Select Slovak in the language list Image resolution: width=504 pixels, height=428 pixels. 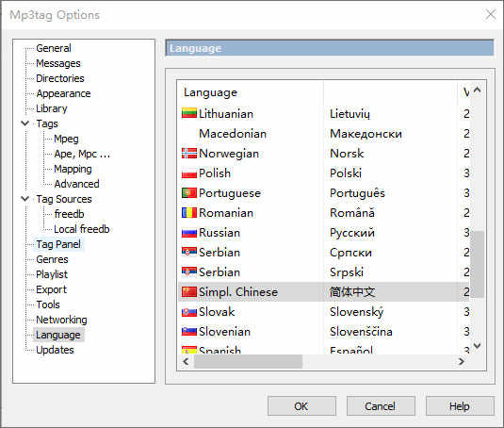point(217,312)
